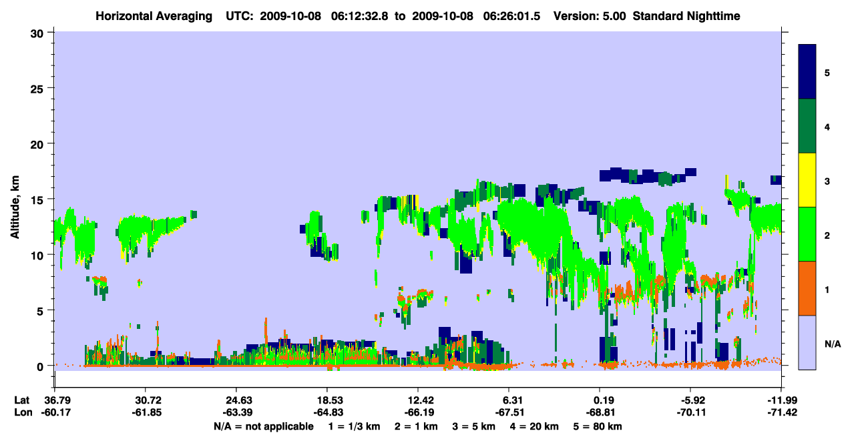The image size is (868, 445).
Task: Click latitude value 24.63
Action: coord(236,400)
